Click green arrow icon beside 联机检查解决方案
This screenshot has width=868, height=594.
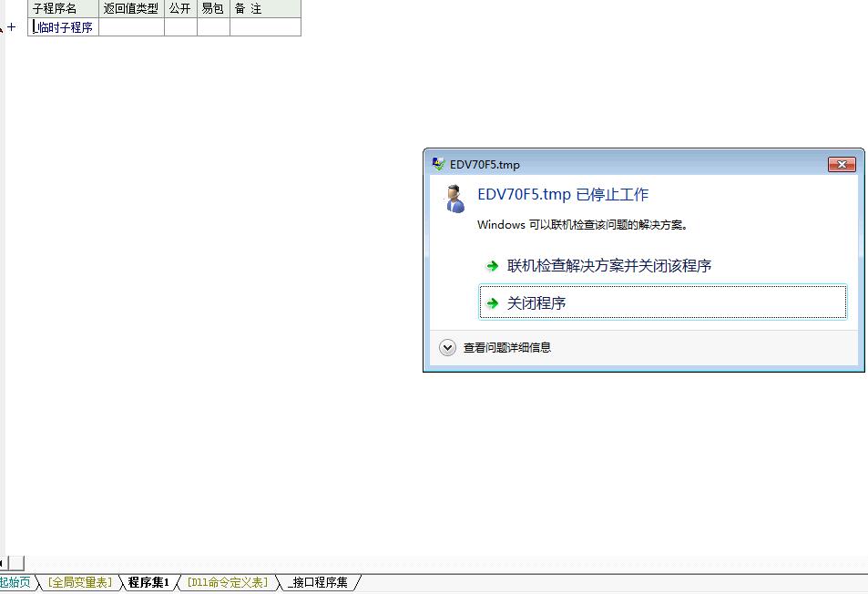pyautogui.click(x=492, y=266)
